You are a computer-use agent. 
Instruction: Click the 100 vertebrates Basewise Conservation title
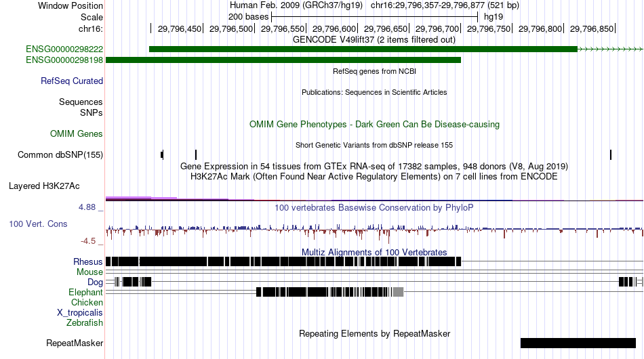(x=374, y=207)
